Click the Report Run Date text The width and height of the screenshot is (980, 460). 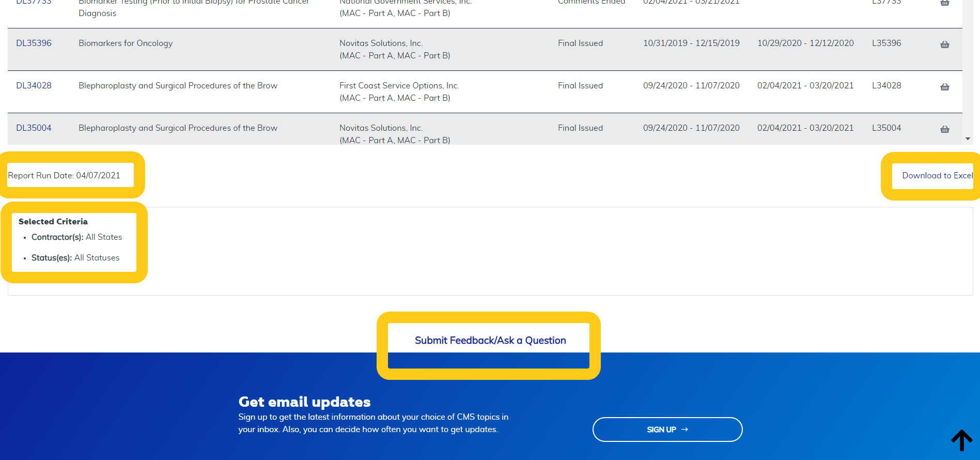point(64,176)
